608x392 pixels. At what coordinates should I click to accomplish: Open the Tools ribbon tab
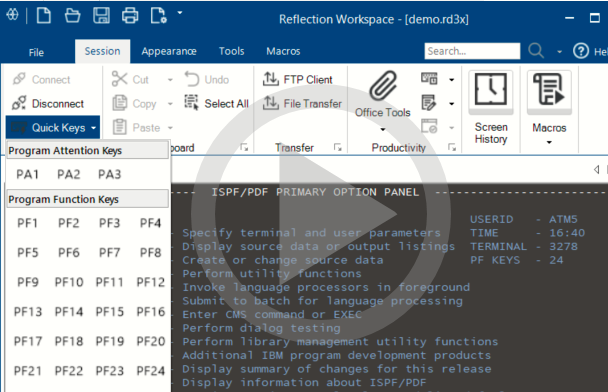[231, 51]
